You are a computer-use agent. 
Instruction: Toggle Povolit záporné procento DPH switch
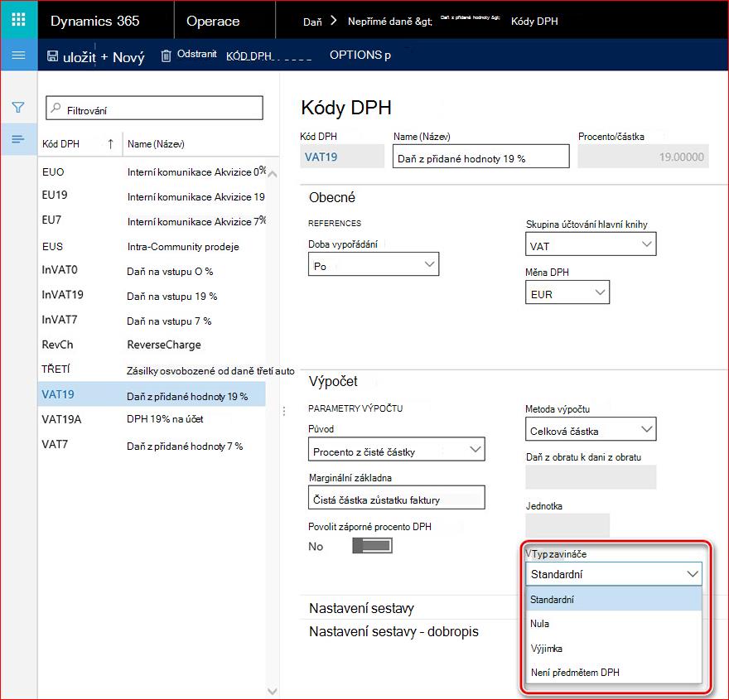[x=372, y=546]
